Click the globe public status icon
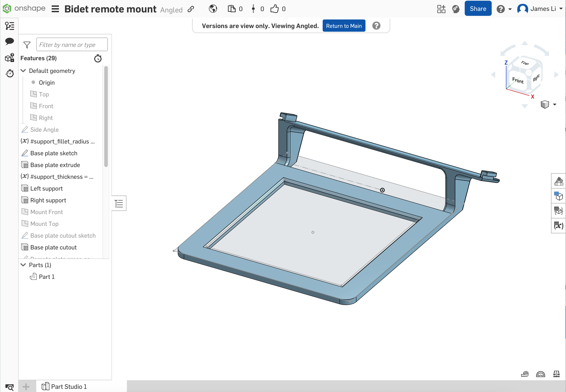Image resolution: width=566 pixels, height=392 pixels. (213, 9)
